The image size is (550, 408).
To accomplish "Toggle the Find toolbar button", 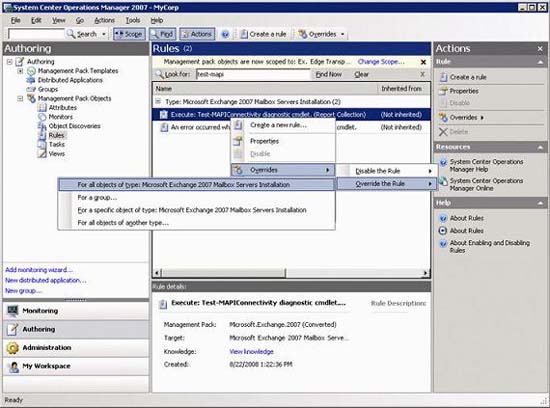I will 162,34.
